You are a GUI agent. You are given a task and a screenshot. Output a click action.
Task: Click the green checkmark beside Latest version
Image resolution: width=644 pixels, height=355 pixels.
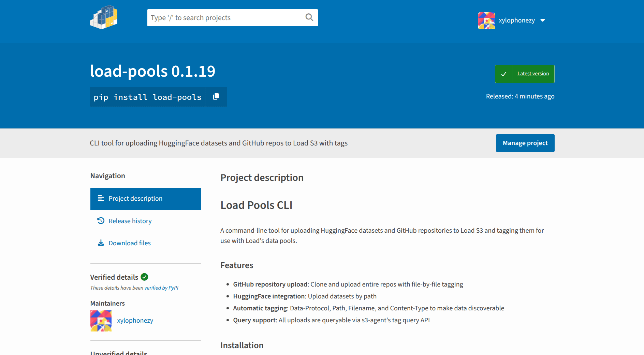point(503,74)
